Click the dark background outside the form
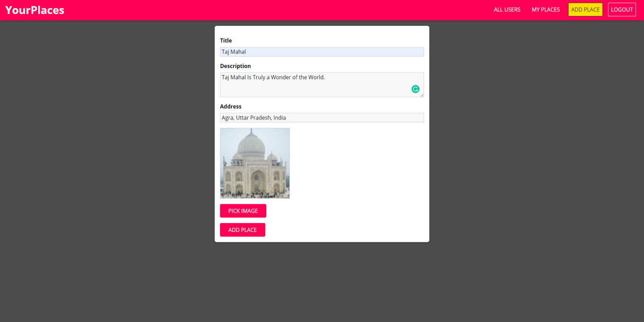This screenshot has width=644, height=322. coord(105,168)
